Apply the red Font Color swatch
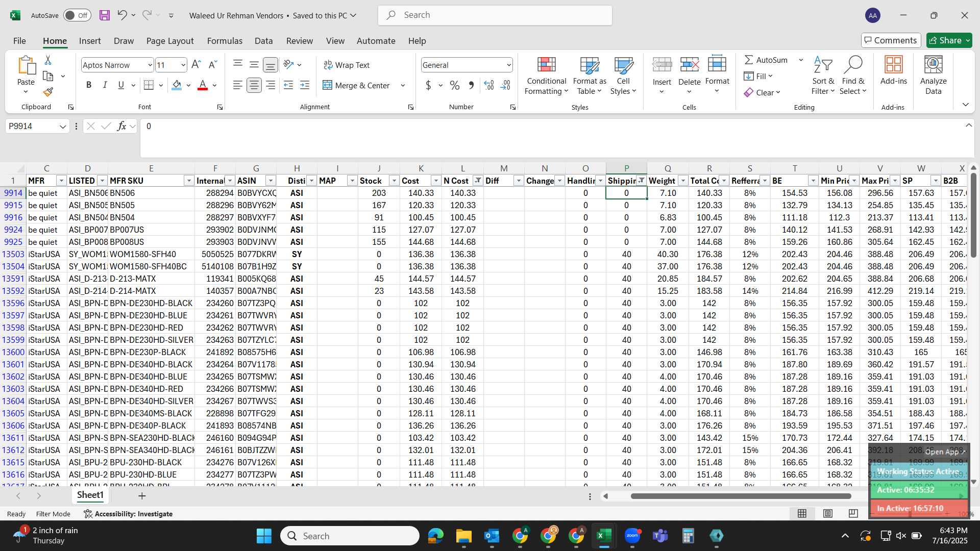Screen dimensions: 980x551 (203, 85)
